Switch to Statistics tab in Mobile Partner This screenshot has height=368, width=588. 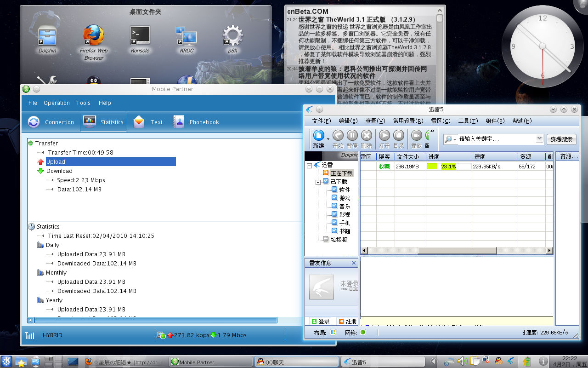coord(103,122)
